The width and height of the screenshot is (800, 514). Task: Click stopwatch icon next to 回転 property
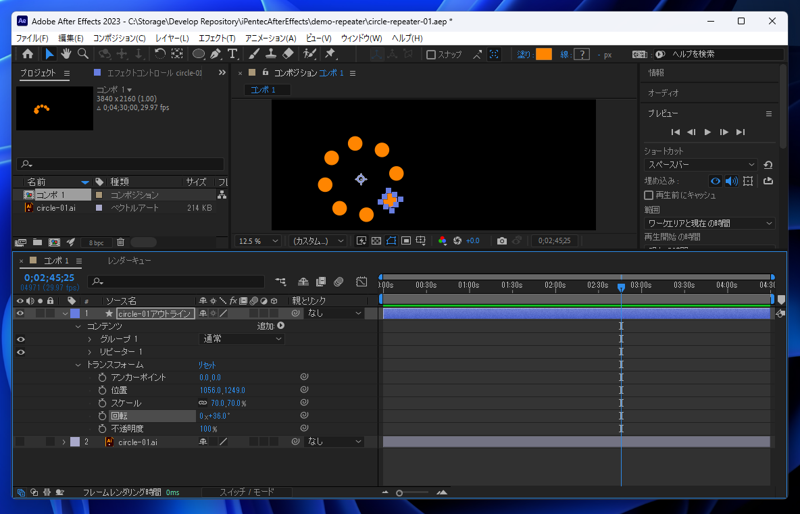point(102,416)
